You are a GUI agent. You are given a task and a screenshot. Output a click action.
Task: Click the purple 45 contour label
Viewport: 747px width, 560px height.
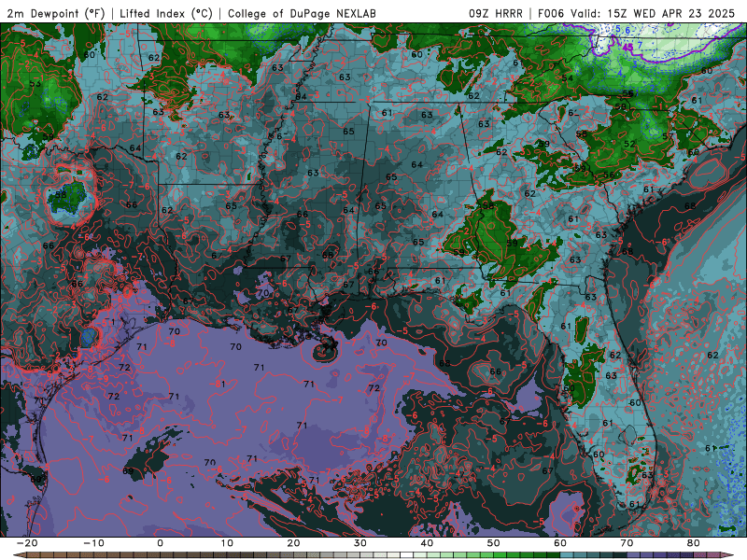(x=627, y=47)
